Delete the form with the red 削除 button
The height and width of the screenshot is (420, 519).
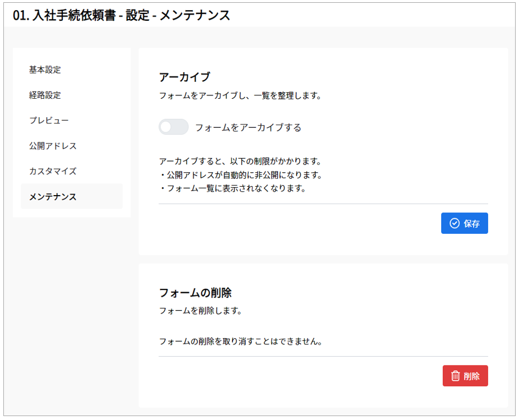coord(465,376)
